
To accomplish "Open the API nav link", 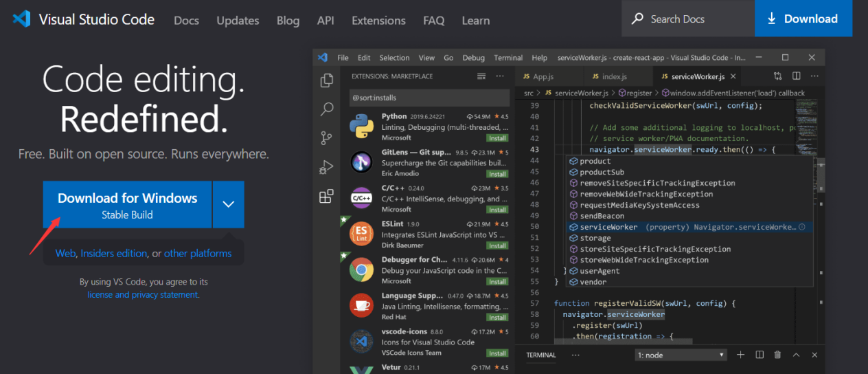I will (x=325, y=21).
